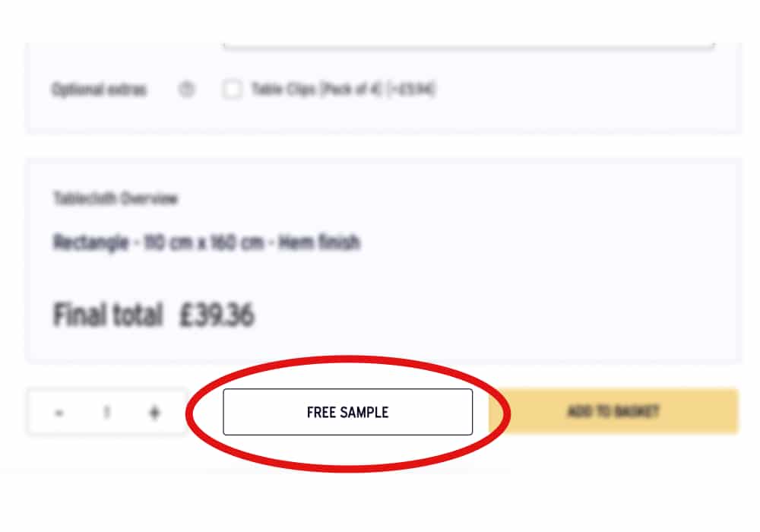Click the quantity field showing 1
The image size is (760, 532).
106,413
